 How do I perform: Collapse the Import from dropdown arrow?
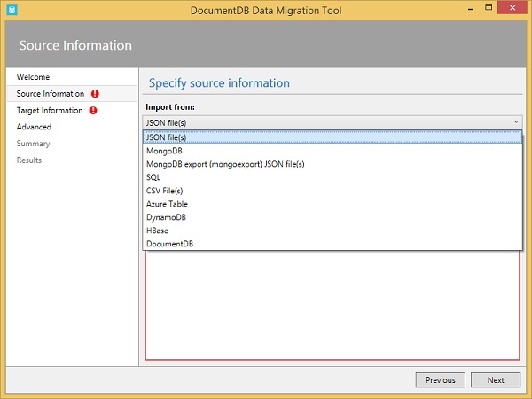click(515, 121)
